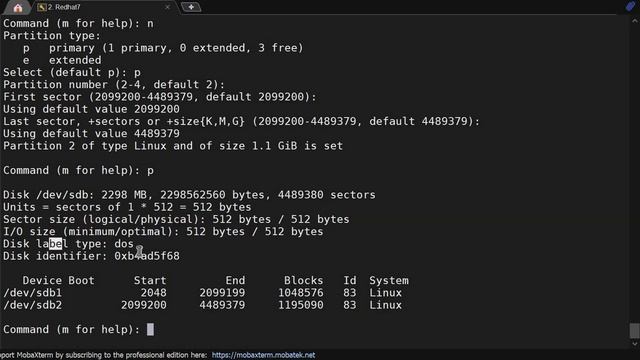The height and width of the screenshot is (360, 640).
Task: Click the disk identifier 0xb4ad5f68
Action: [147, 256]
